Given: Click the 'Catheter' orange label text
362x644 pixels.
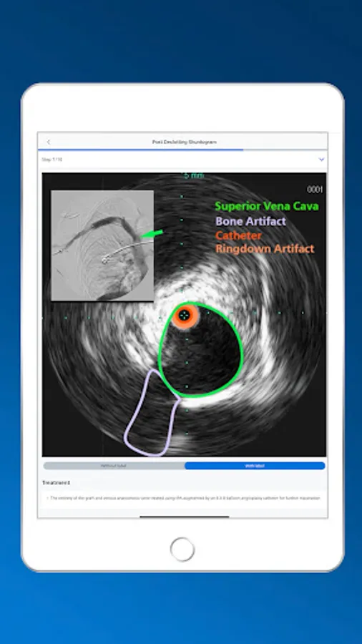Looking at the screenshot, I should click(x=238, y=235).
